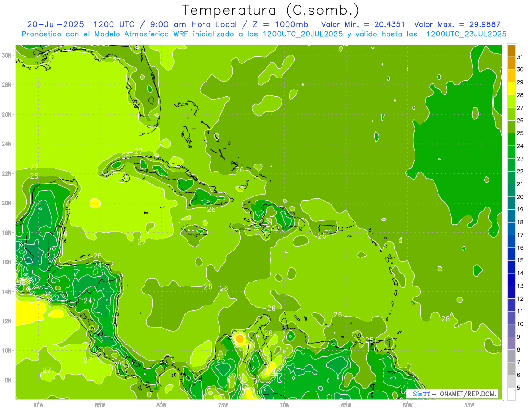The image size is (532, 411).
Task: Click the color scale label "5"
Action: pos(518,388)
